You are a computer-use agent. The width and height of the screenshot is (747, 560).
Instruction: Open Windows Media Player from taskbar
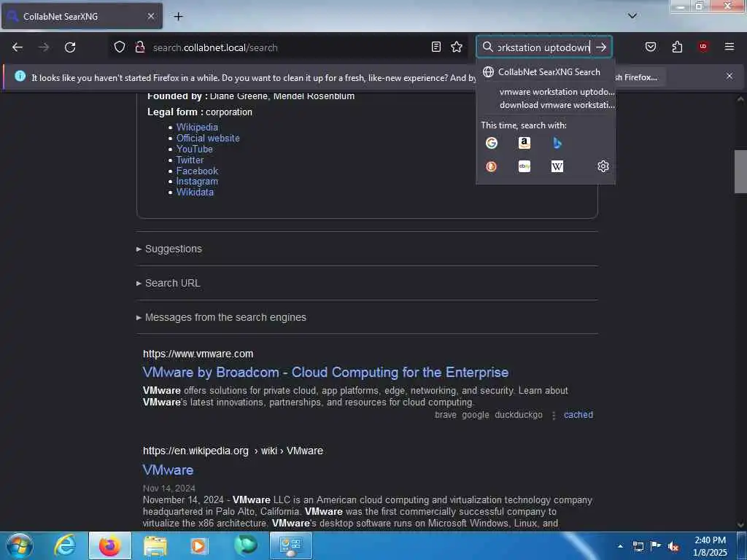199,545
